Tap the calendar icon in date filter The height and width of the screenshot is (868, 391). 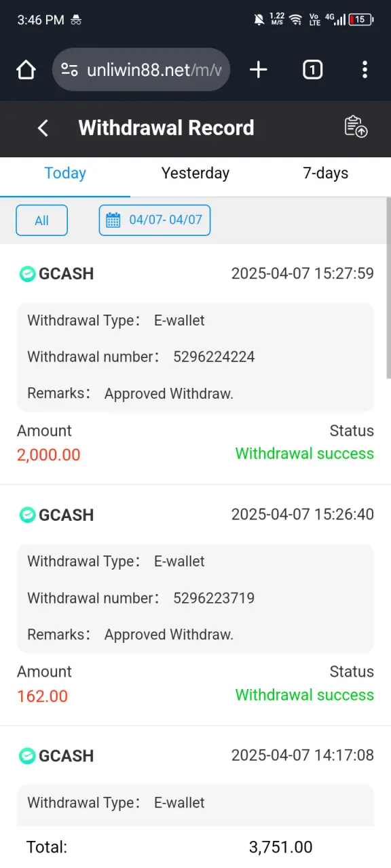pos(113,220)
